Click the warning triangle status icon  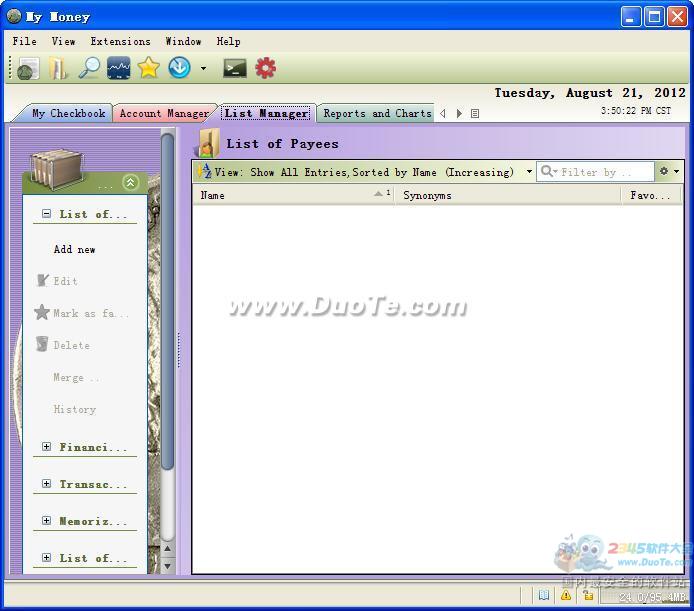coord(566,595)
